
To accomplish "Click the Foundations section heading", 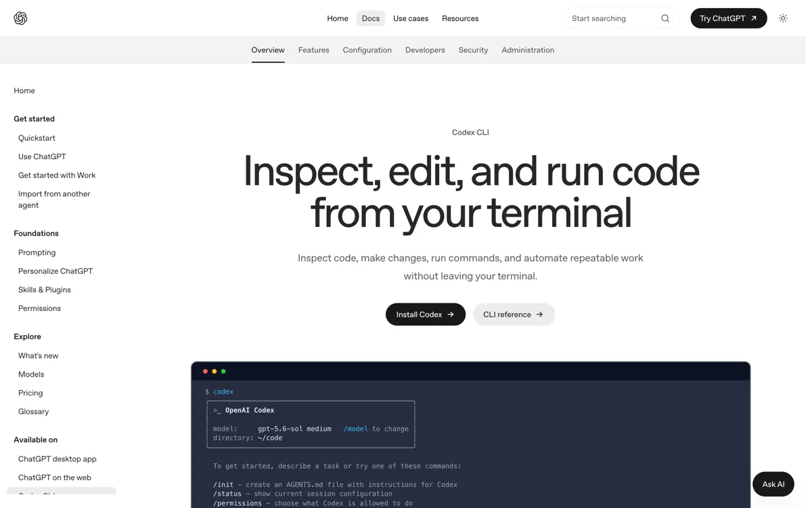I will (x=37, y=234).
